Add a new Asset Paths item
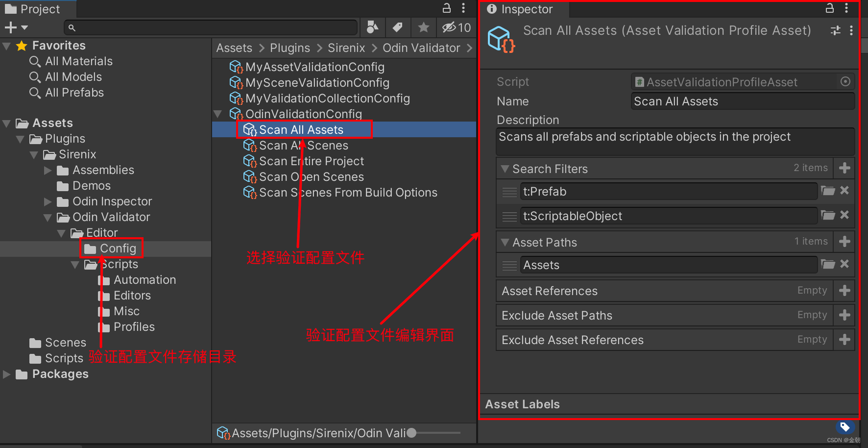The height and width of the screenshot is (448, 868). pos(844,242)
